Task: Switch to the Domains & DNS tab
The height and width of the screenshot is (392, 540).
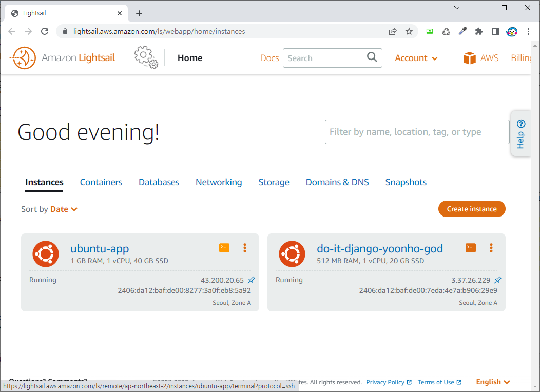Action: point(337,182)
